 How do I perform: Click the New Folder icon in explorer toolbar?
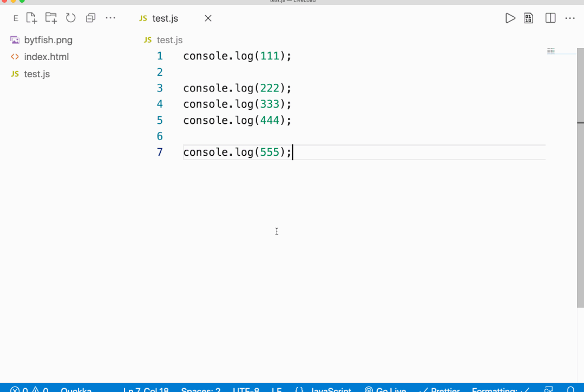pos(51,18)
